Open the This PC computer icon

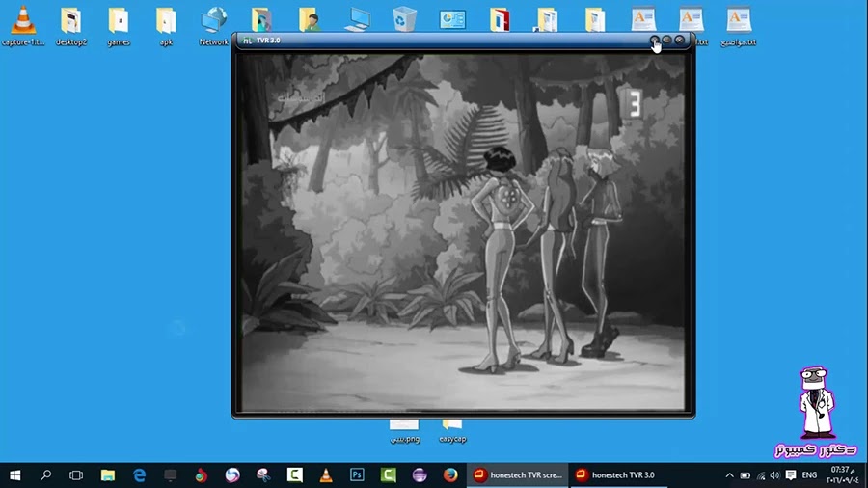click(357, 20)
